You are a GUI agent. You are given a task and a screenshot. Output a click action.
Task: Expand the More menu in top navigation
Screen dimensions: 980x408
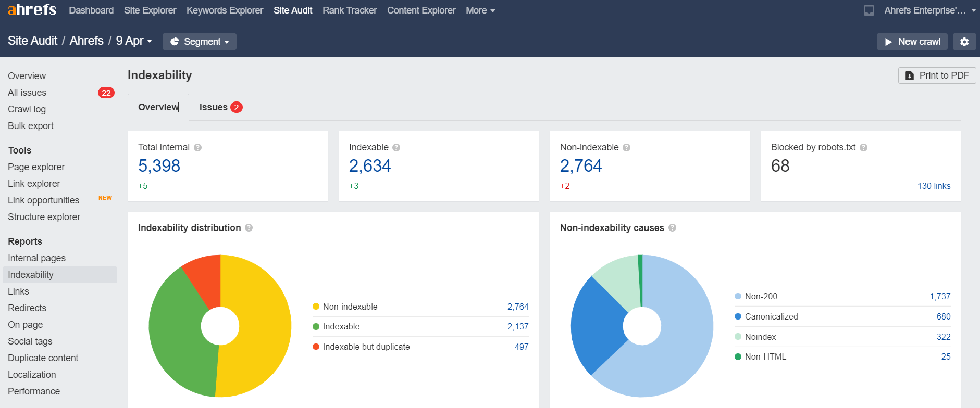click(480, 10)
